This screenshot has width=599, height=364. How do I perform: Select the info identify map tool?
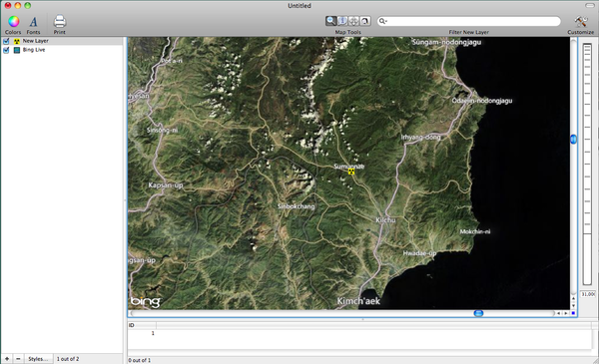[342, 21]
